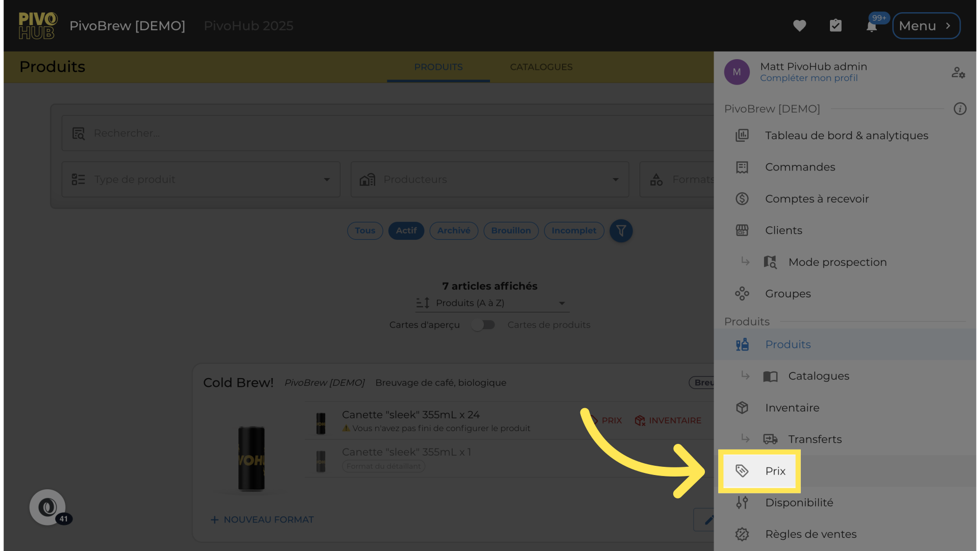Open notifications bell with 99+ badge

click(x=872, y=26)
